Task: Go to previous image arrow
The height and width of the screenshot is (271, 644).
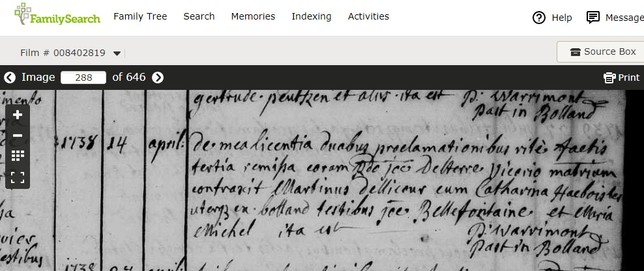Action: tap(10, 77)
